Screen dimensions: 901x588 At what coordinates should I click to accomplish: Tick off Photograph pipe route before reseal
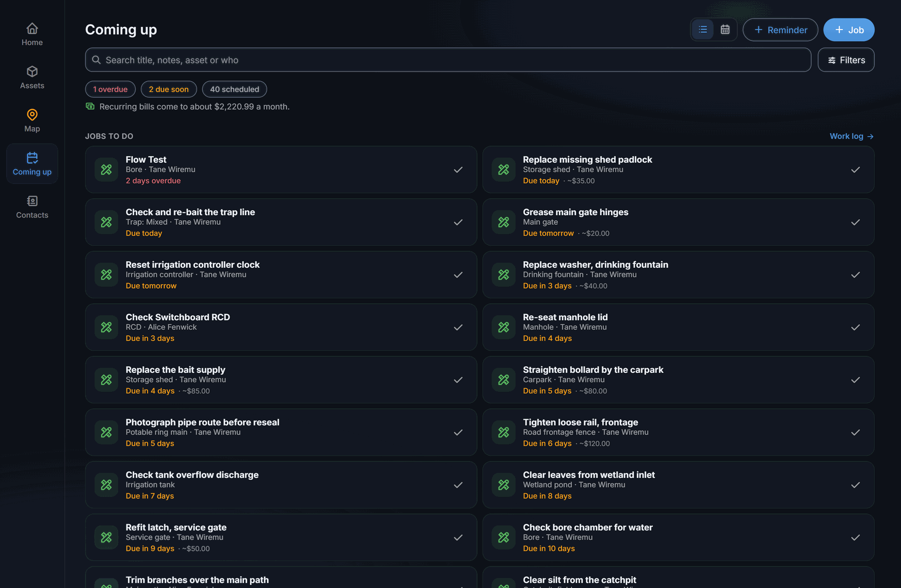[x=458, y=432]
